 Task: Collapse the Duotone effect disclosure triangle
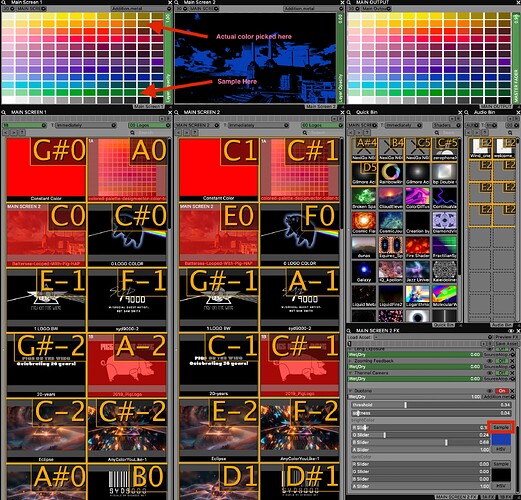tap(351, 391)
